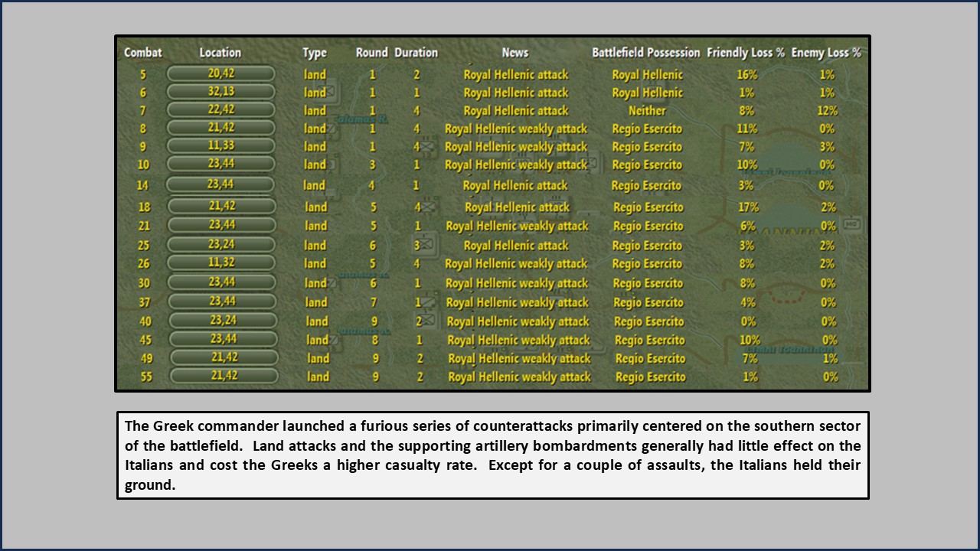980x551 pixels.
Task: Click the Greek commander summary text box
Action: coord(492,454)
